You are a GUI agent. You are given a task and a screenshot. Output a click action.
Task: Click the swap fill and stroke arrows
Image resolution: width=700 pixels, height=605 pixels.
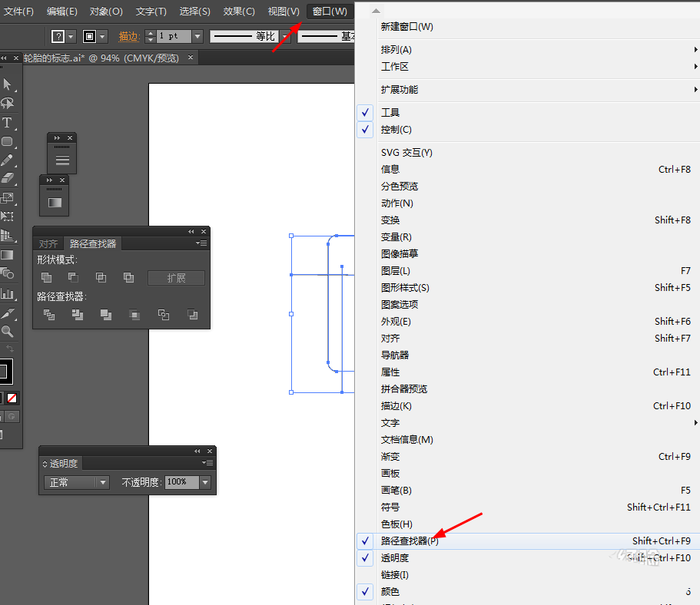9,348
